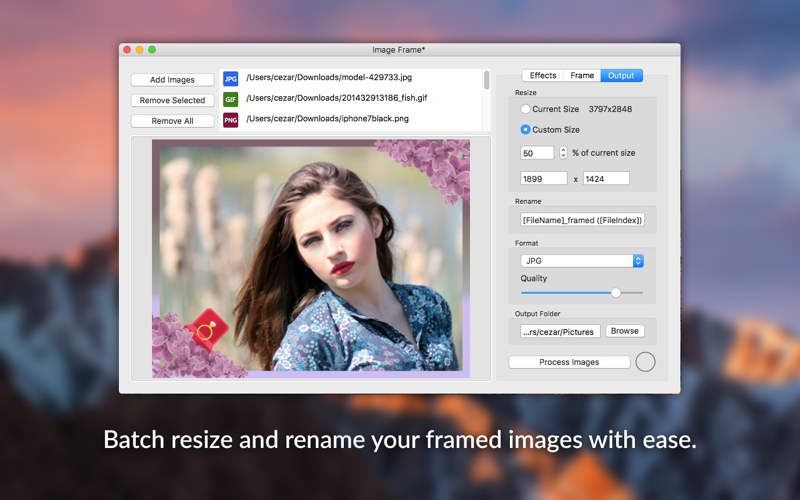The width and height of the screenshot is (800, 500).
Task: Click the JPG file type icon
Action: pos(231,79)
